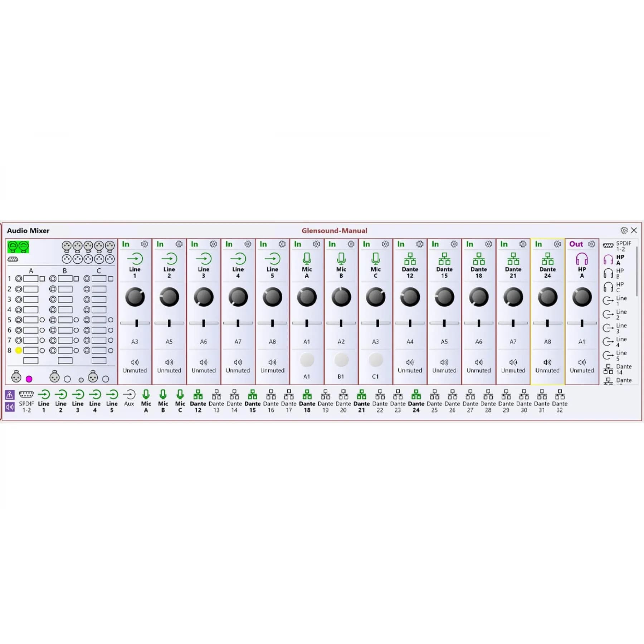Toggle the Mic A A1 button
The width and height of the screenshot is (644, 644).
pyautogui.click(x=307, y=360)
